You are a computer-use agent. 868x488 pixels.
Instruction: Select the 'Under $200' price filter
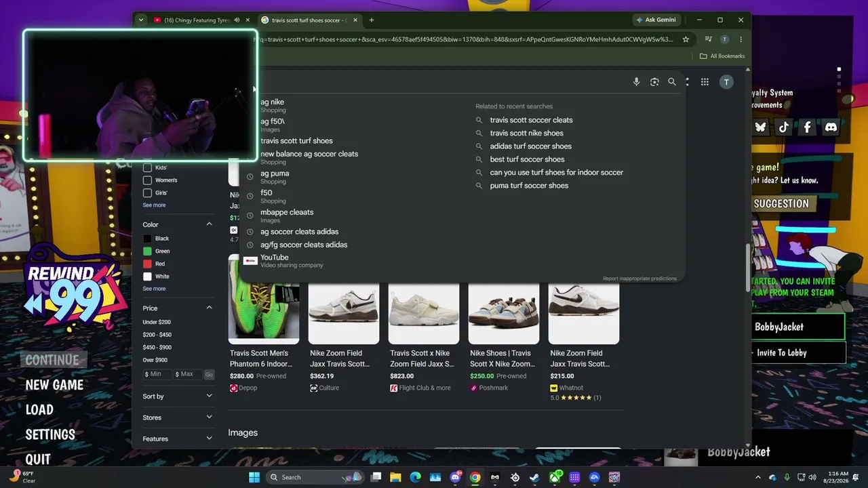[x=157, y=322]
